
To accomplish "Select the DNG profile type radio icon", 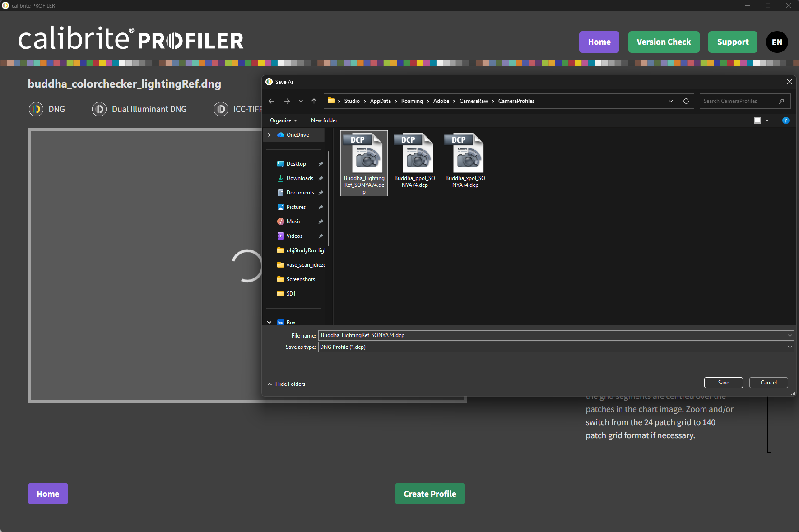I will pos(36,109).
